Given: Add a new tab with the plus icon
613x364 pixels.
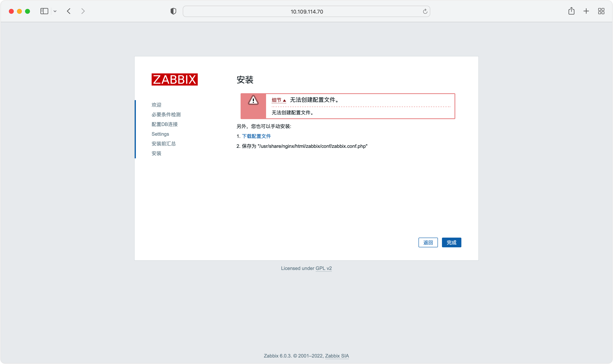Looking at the screenshot, I should (x=586, y=11).
